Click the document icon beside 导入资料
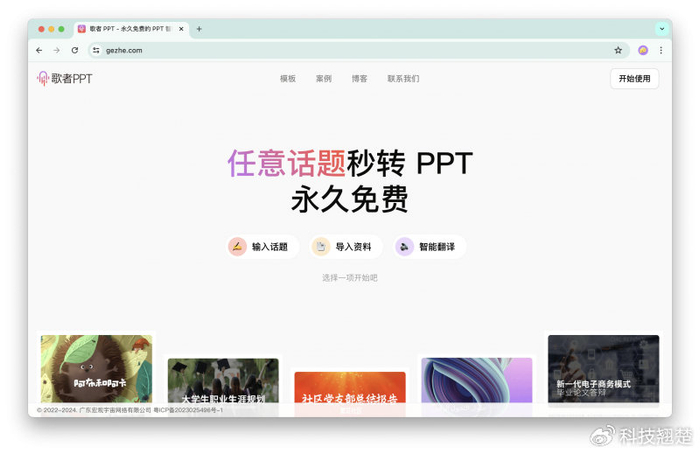 pyautogui.click(x=321, y=246)
